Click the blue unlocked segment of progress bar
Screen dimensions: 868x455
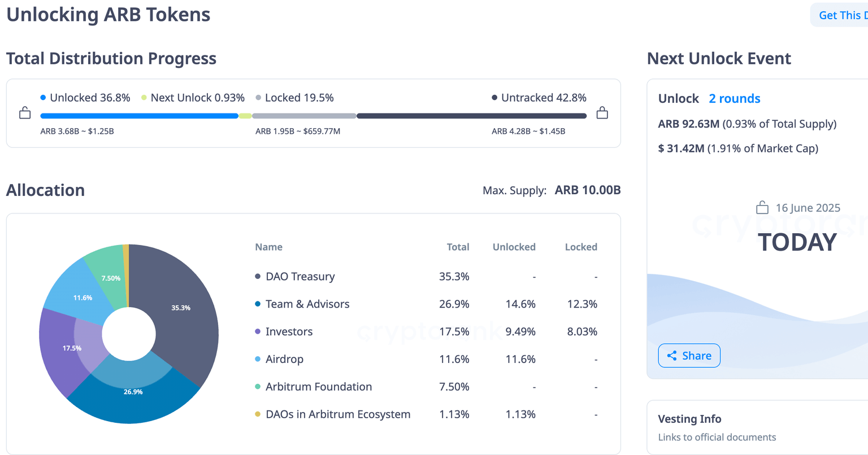click(x=139, y=116)
